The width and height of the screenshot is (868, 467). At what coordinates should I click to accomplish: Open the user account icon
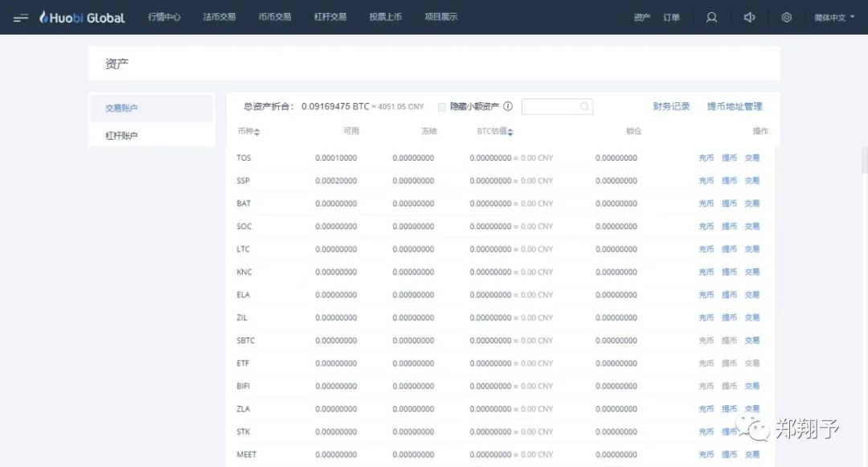(x=711, y=17)
